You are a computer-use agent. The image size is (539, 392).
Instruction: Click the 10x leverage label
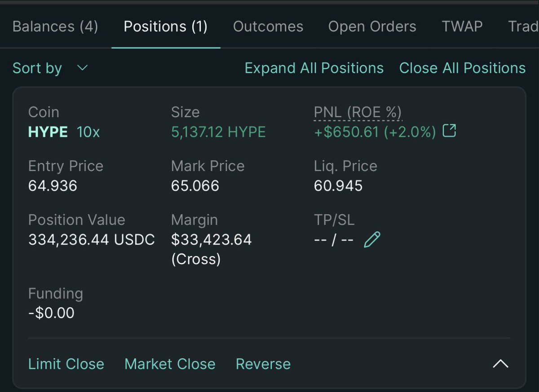(x=88, y=132)
